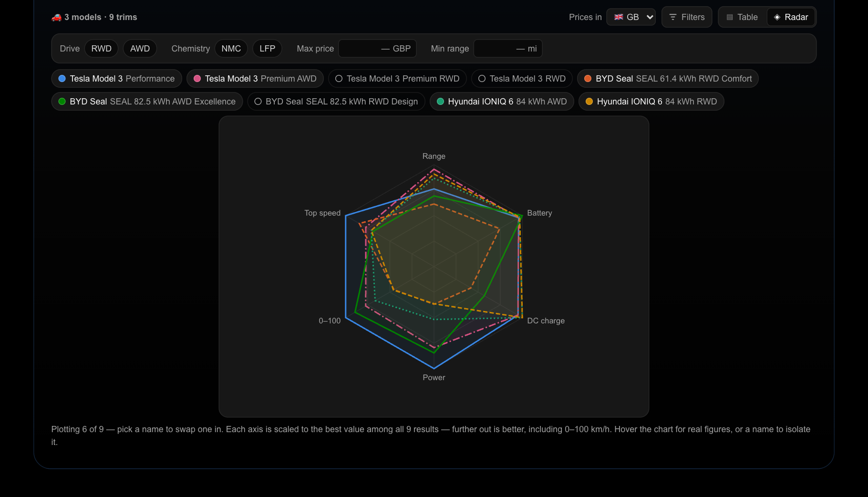Click the Power axis label
The width and height of the screenshot is (868, 497).
pos(434,378)
